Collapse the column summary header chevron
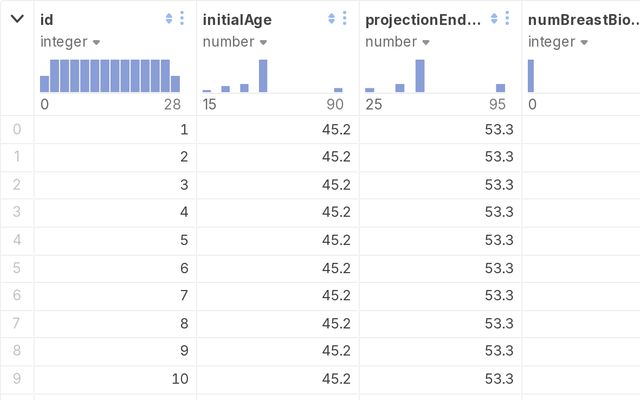Image resolution: width=640 pixels, height=400 pixels. pos(17,19)
